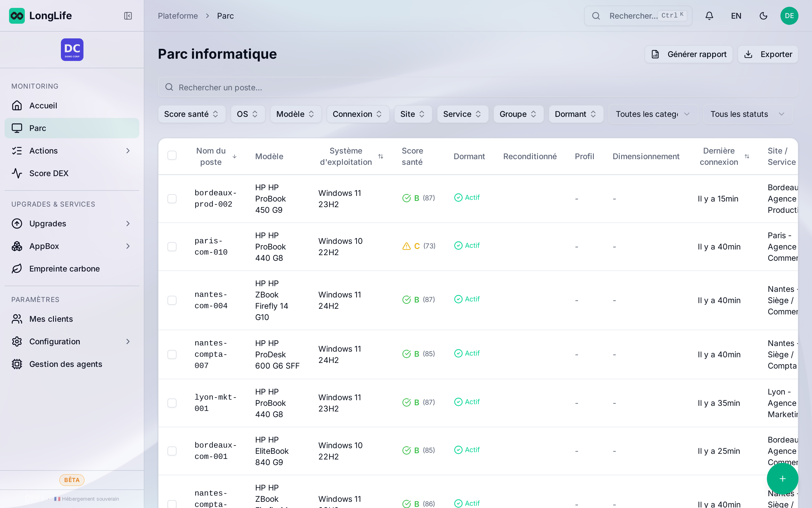Click the Générer rapport document icon
Viewport: 812px width, 508px height.
(x=655, y=54)
